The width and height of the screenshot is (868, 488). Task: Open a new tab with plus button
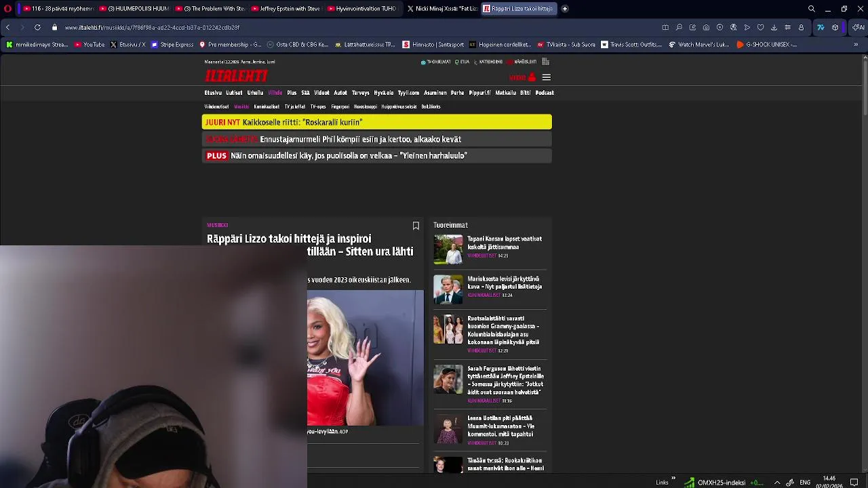(564, 9)
